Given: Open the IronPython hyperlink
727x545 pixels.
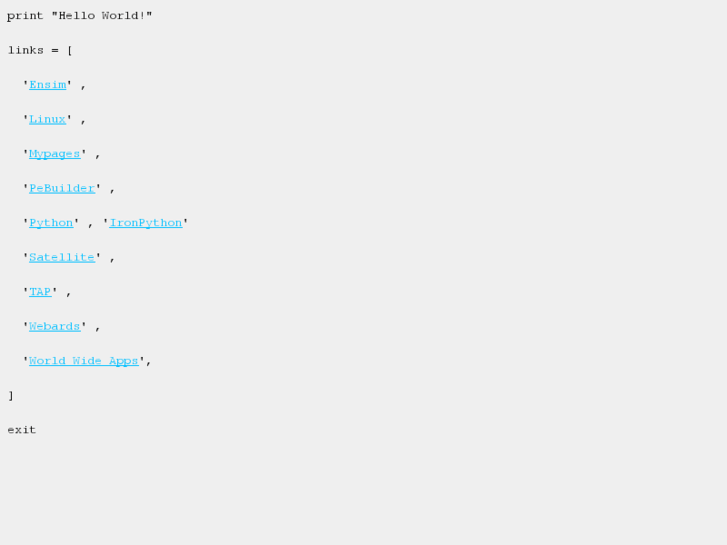Looking at the screenshot, I should 146,223.
